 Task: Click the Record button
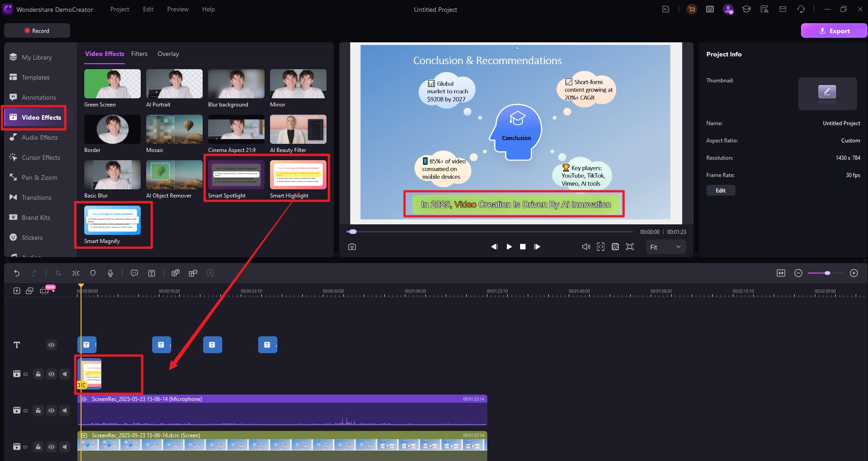(37, 30)
